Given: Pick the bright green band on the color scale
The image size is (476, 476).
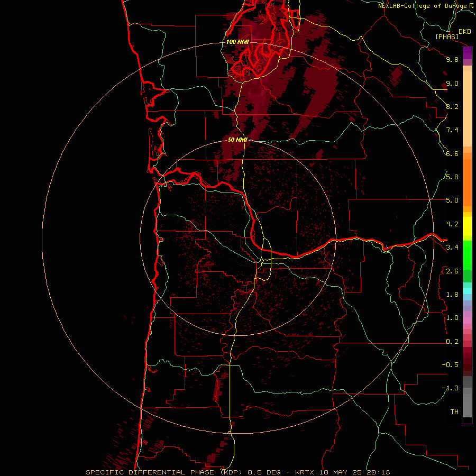Looking at the screenshot, I should (467, 255).
